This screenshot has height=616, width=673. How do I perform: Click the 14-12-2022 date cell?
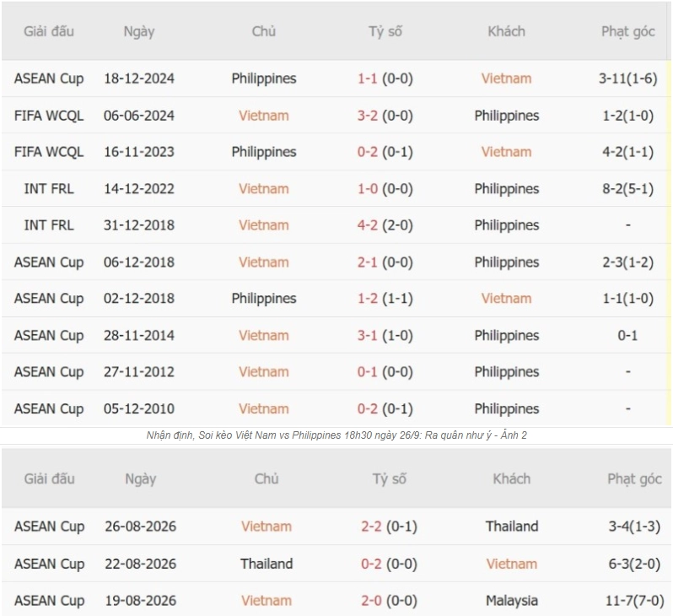[x=139, y=189]
